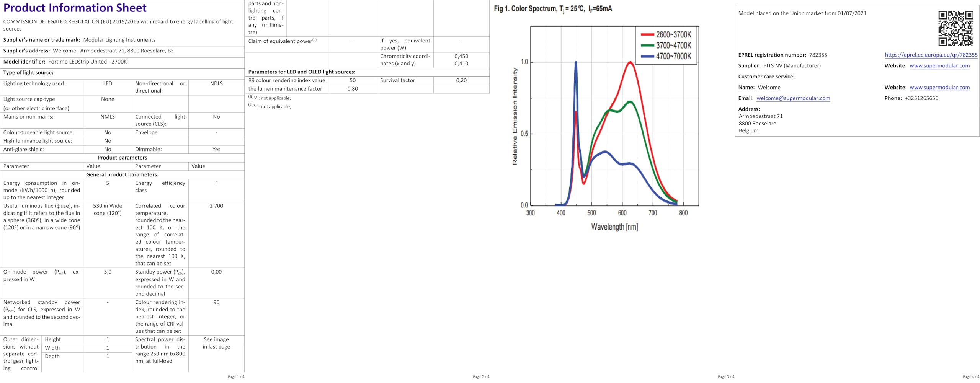
Task: Select EPREL registration number 782355
Action: 818,55
